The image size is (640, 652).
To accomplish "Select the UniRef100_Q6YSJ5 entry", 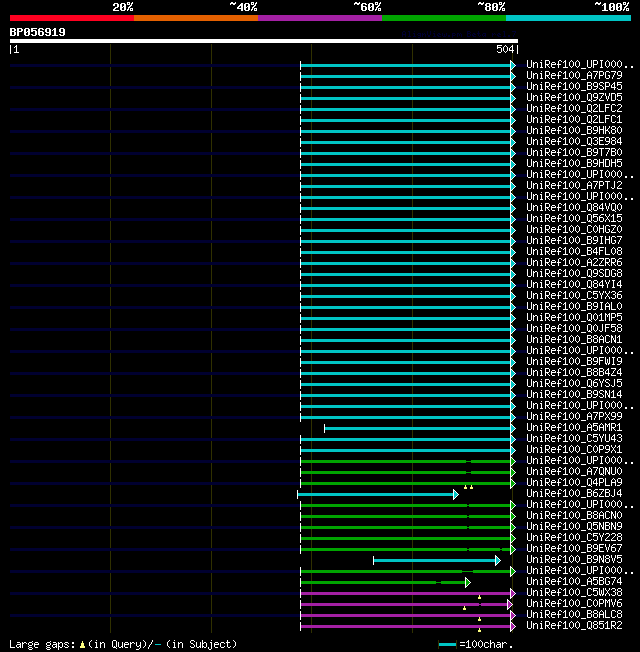I will pos(574,384).
